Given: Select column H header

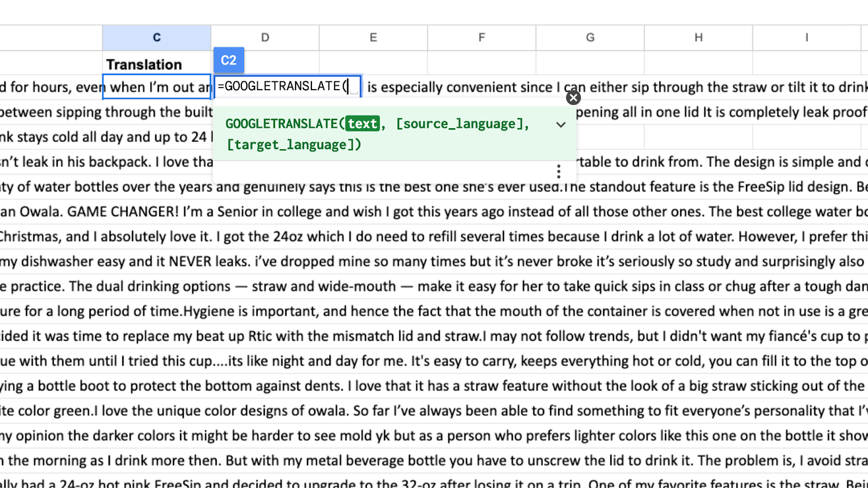Looking at the screenshot, I should [x=698, y=37].
